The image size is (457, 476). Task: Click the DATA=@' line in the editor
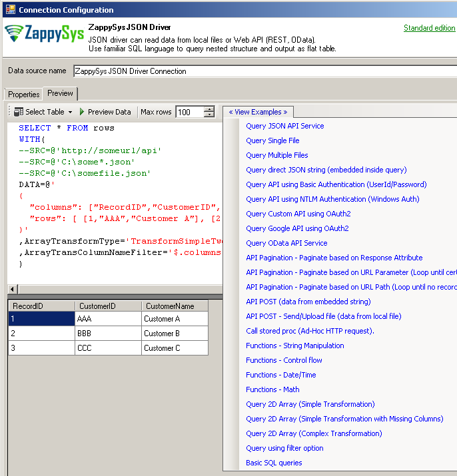coord(37,184)
